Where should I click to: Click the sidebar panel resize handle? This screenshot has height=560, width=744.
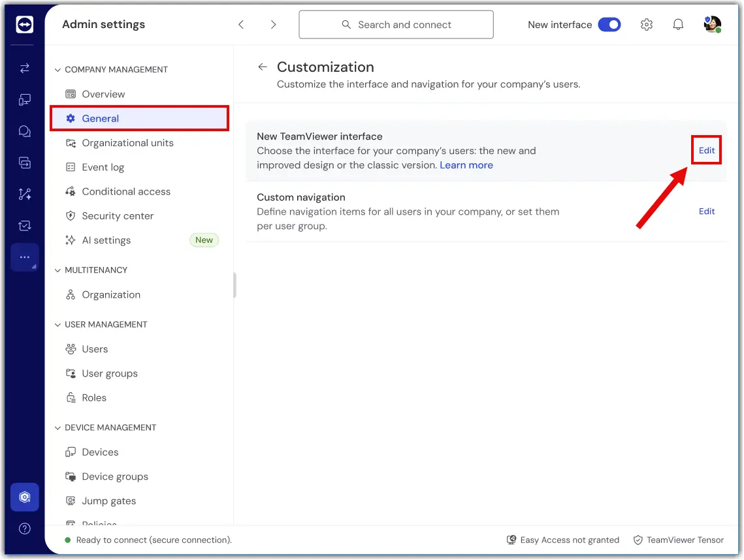[x=235, y=285]
